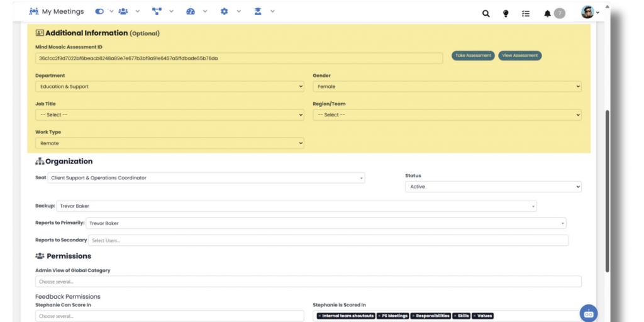
Task: Click the Mind Mosaic Assessment ID field
Action: pyautogui.click(x=239, y=58)
